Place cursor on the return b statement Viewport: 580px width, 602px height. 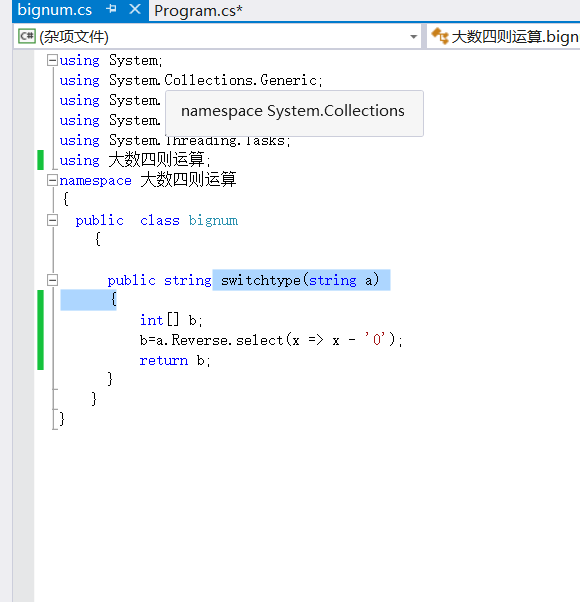point(175,360)
